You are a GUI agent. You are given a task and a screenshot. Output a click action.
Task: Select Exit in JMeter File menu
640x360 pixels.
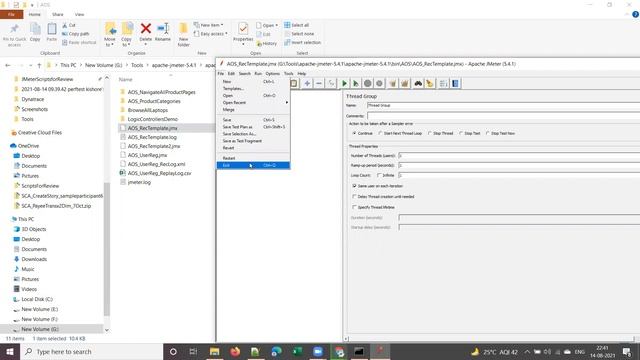point(253,165)
